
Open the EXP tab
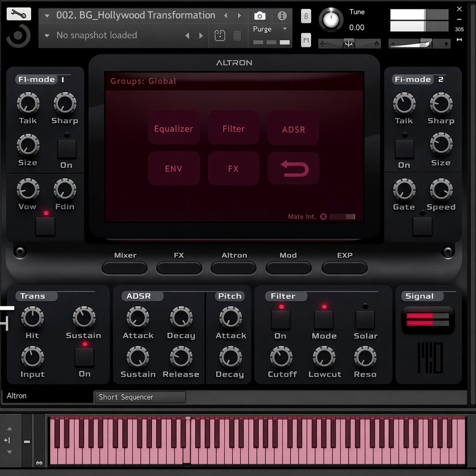[x=344, y=268]
